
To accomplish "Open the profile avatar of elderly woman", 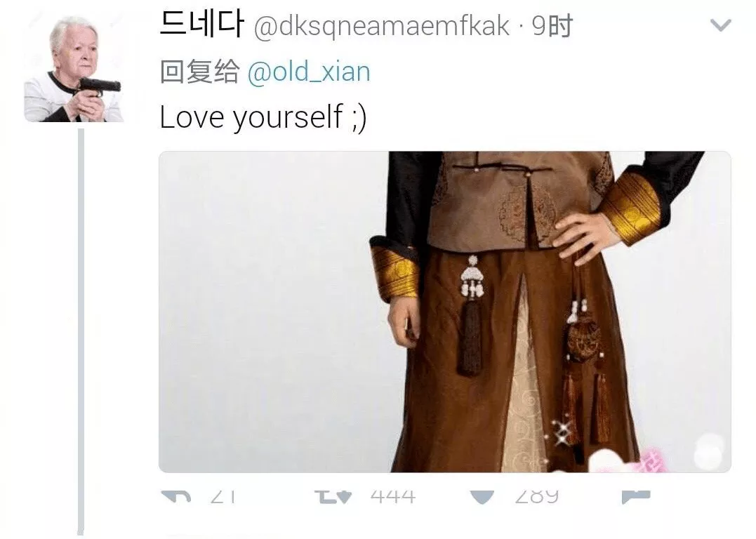I will (x=74, y=69).
